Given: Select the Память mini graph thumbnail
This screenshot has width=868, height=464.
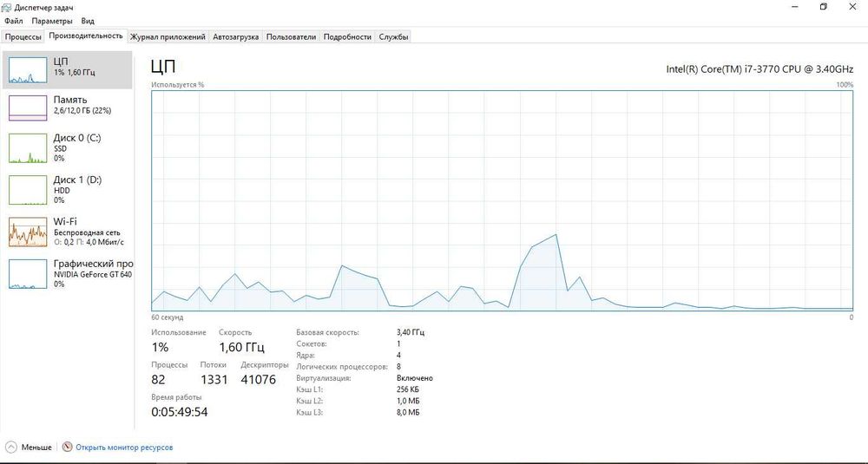Looking at the screenshot, I should (28, 108).
